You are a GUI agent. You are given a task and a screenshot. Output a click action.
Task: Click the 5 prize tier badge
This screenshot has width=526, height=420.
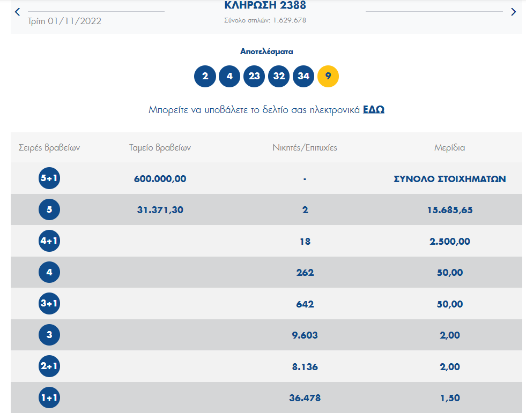click(49, 209)
